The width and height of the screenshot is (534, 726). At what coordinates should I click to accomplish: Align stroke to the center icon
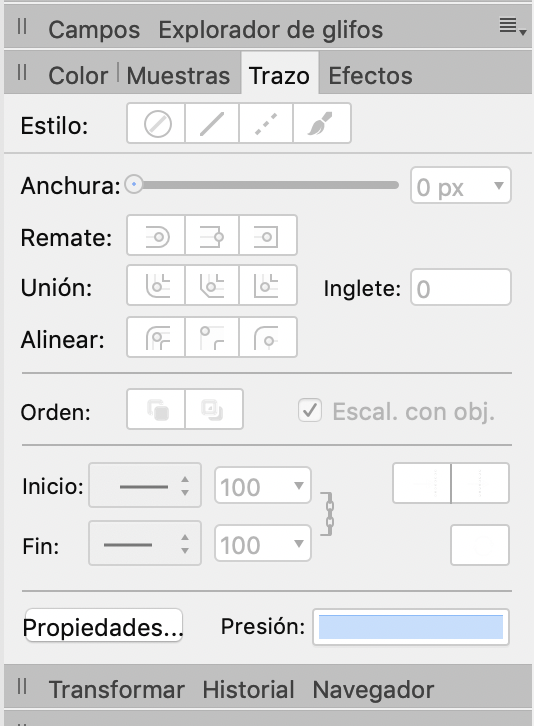point(157,338)
